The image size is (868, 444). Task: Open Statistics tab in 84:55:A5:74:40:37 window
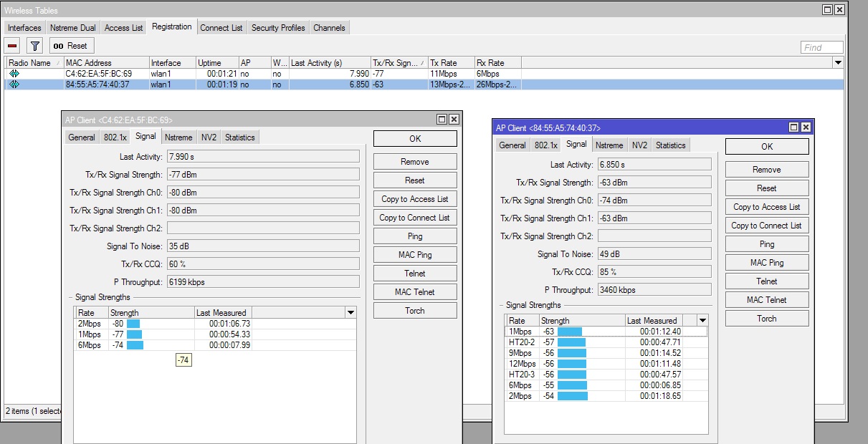click(670, 145)
